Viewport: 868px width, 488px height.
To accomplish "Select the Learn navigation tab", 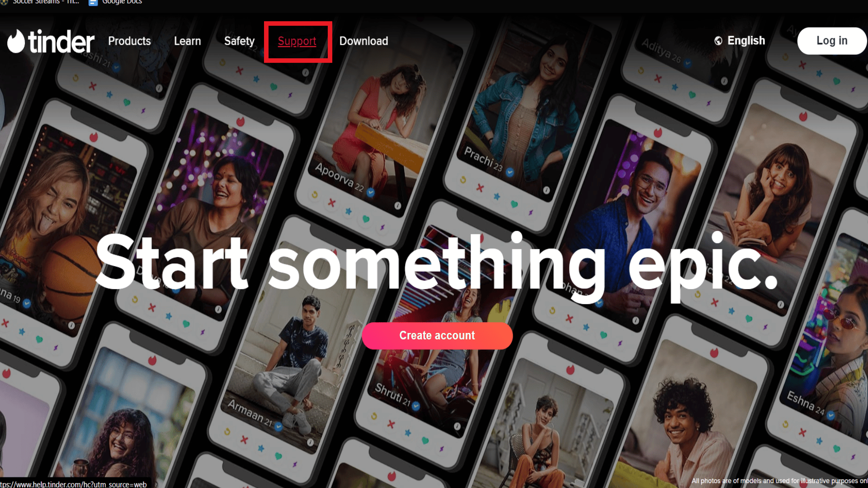I will [187, 41].
